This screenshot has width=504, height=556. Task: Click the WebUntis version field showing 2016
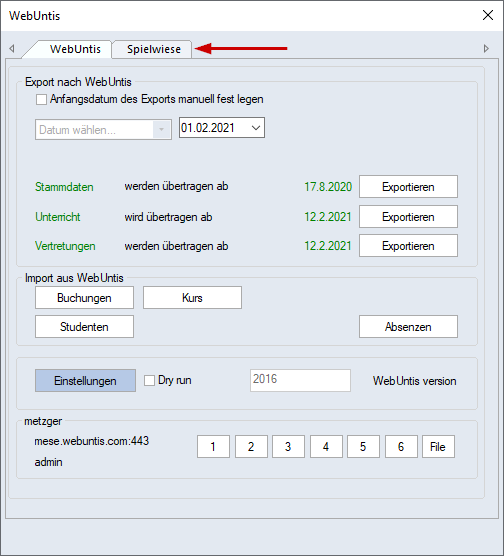click(300, 380)
